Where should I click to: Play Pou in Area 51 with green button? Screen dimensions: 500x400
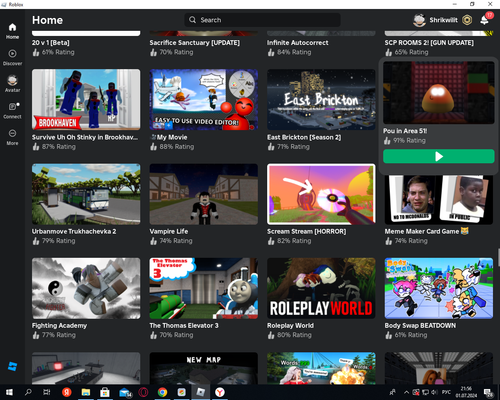[x=439, y=156]
